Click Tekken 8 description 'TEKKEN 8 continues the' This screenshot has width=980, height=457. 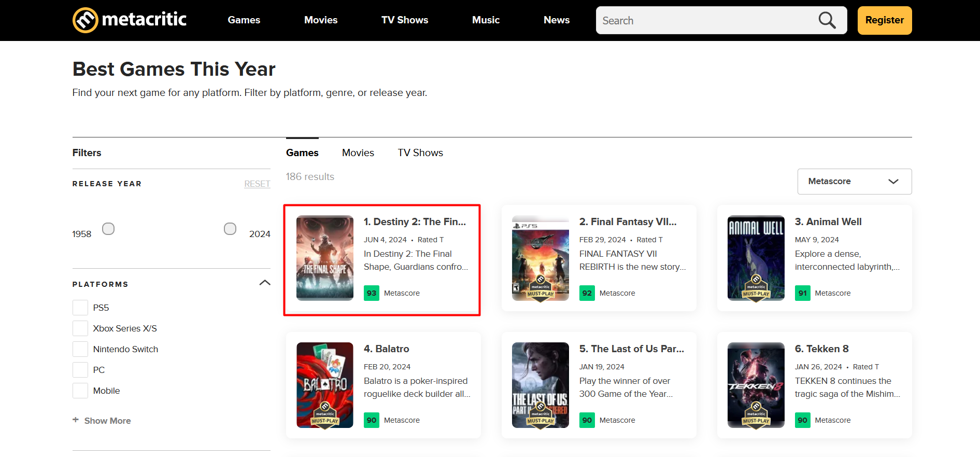(x=843, y=381)
